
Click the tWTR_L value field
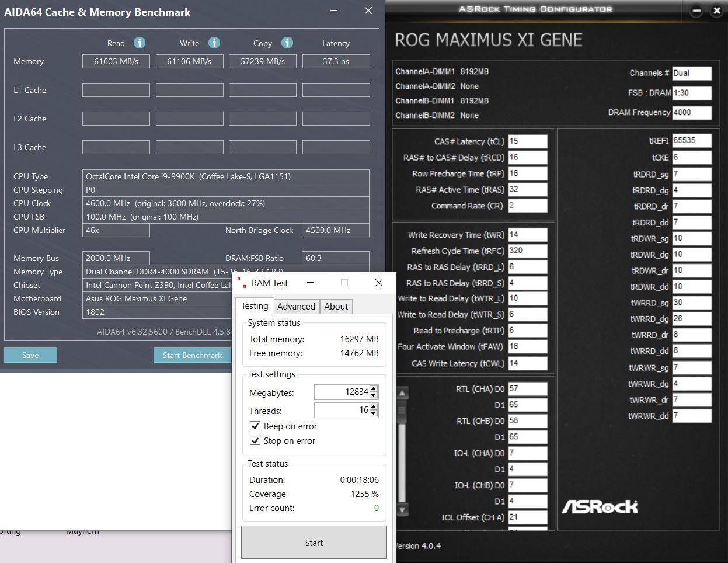click(528, 298)
